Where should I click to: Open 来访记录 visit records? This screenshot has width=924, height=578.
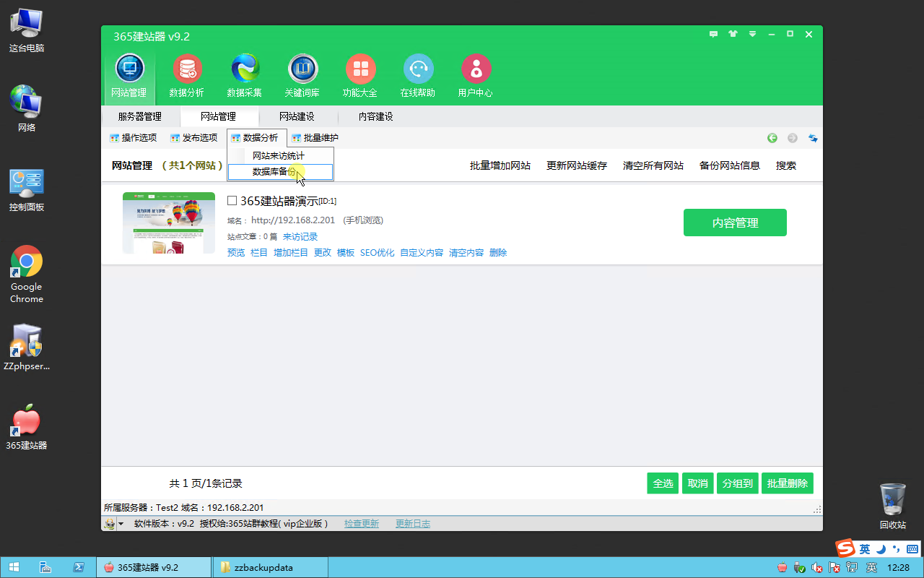coord(300,237)
